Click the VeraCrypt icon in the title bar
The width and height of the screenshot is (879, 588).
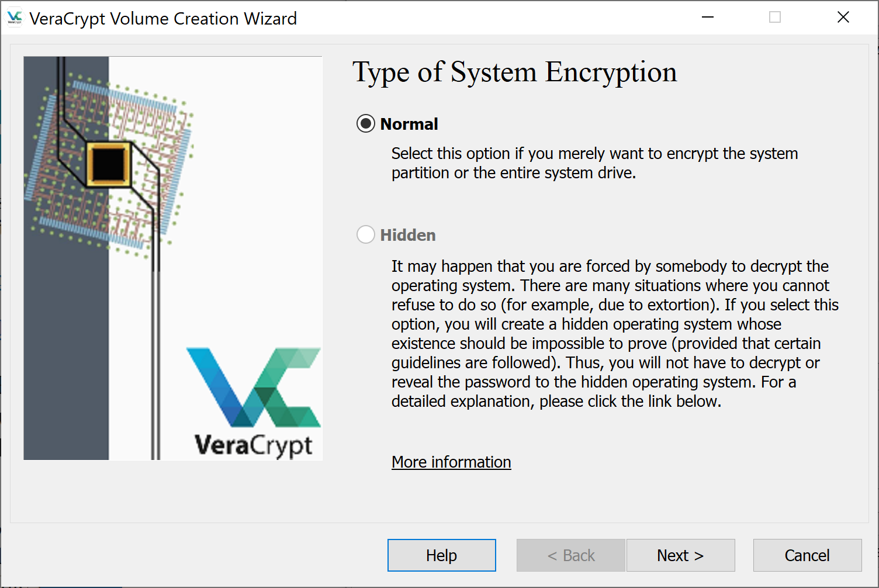point(15,18)
